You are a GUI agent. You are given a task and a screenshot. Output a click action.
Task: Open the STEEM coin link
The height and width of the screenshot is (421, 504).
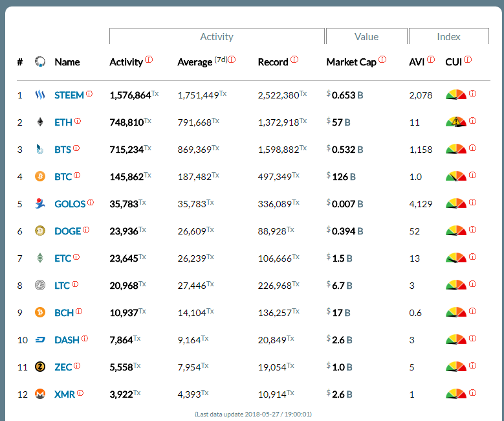tap(69, 95)
